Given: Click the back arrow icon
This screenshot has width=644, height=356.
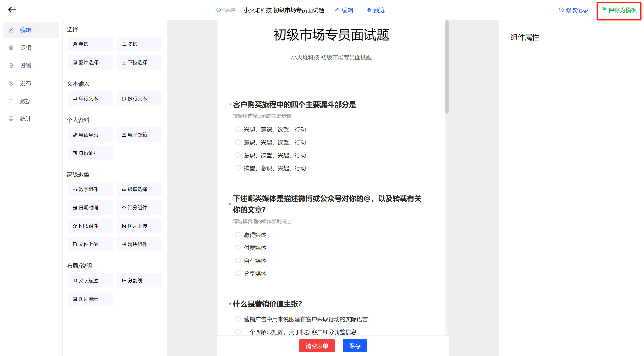Looking at the screenshot, I should coord(12,10).
